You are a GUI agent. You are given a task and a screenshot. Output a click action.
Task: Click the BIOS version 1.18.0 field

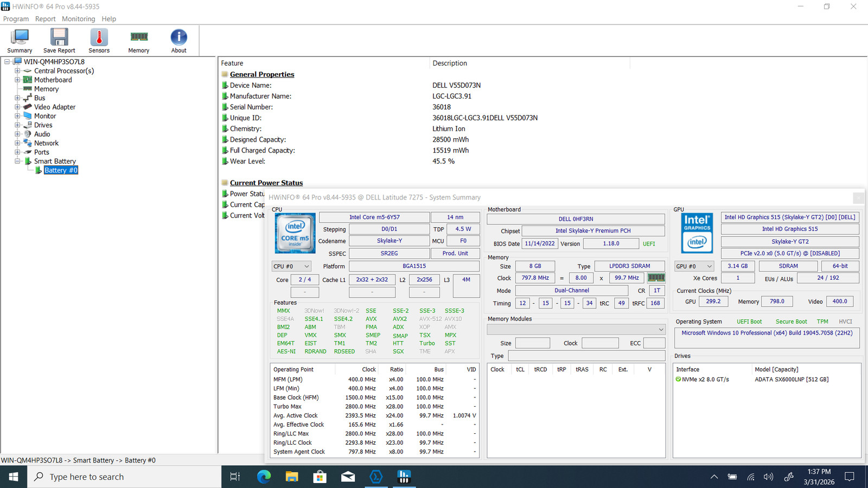pyautogui.click(x=611, y=243)
